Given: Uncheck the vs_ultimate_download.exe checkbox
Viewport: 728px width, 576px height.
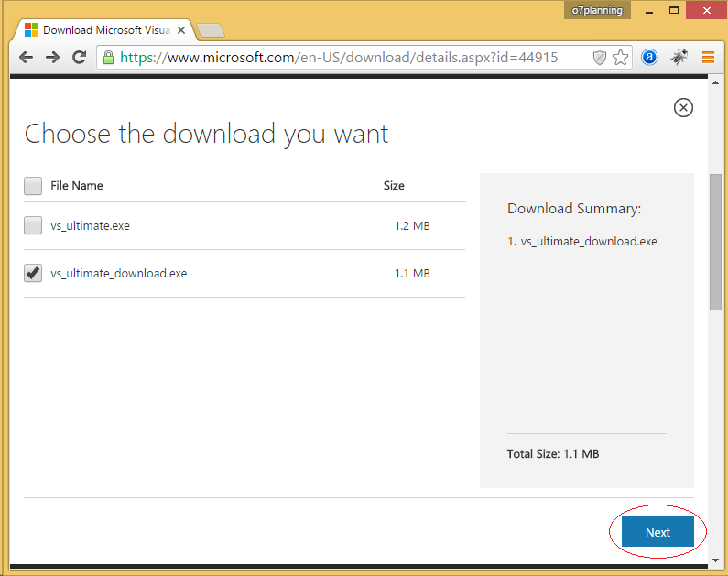Looking at the screenshot, I should click(x=33, y=273).
